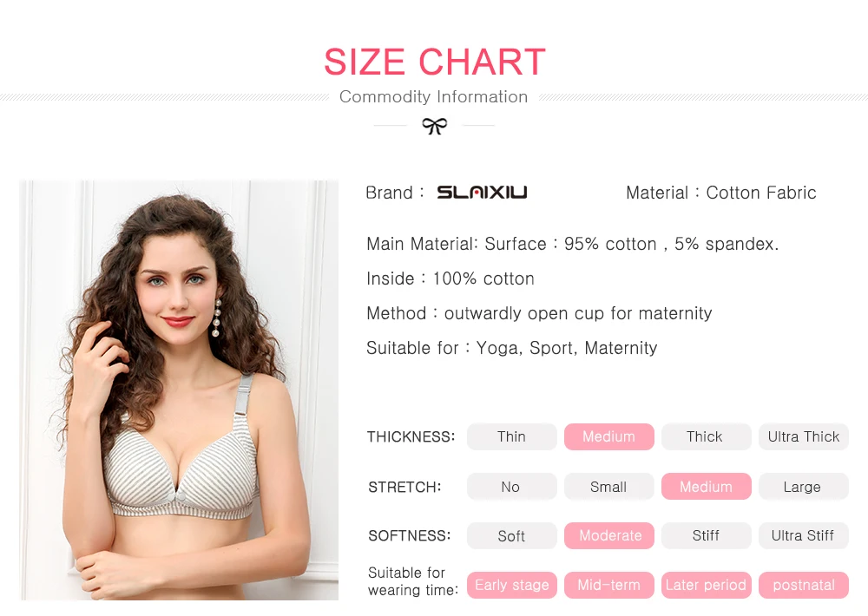Select the Later period tag
This screenshot has width=868, height=616.
click(x=706, y=585)
